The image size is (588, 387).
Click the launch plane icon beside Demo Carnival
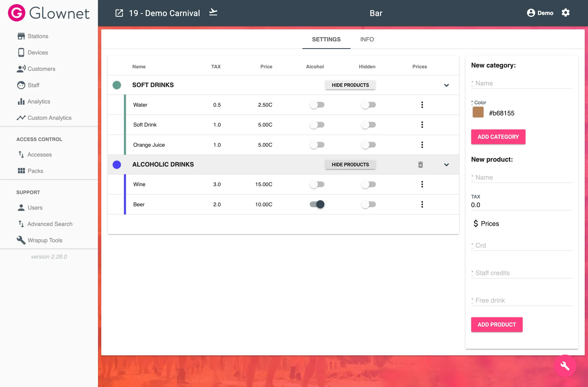[x=213, y=13]
